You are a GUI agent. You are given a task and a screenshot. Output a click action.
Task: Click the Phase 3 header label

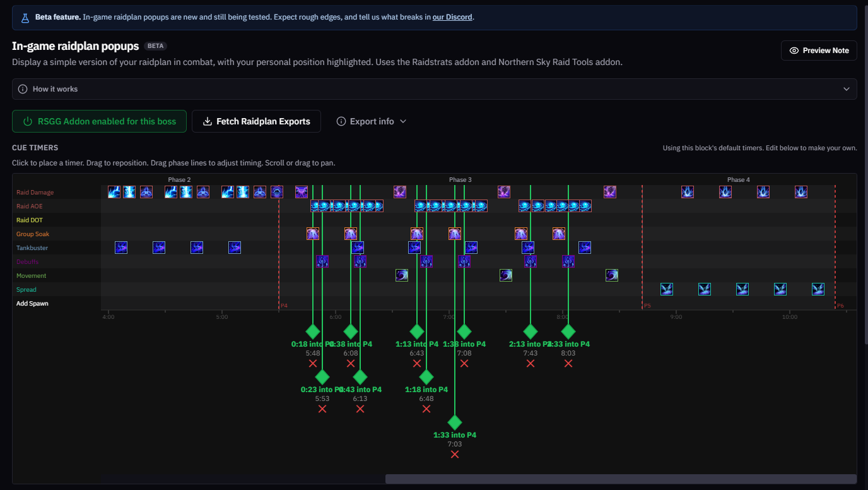click(460, 180)
